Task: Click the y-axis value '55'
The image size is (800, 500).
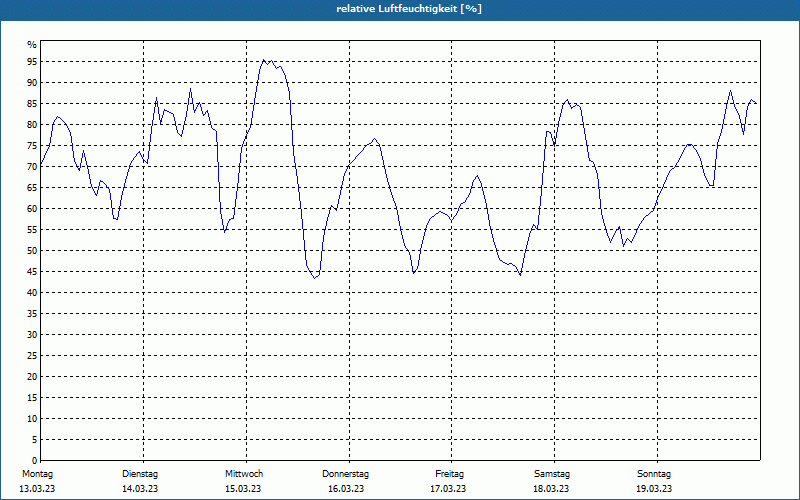Action: [32, 230]
